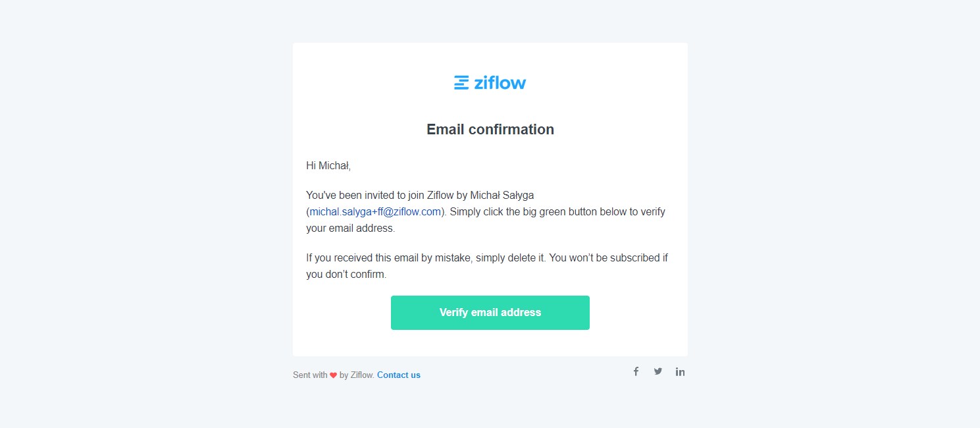Follow the Contact us link

(398, 375)
